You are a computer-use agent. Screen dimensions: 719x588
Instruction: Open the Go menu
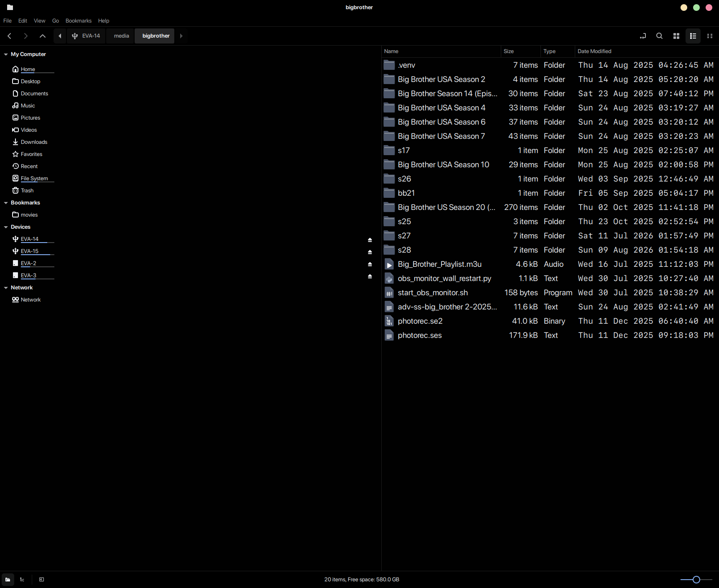56,20
